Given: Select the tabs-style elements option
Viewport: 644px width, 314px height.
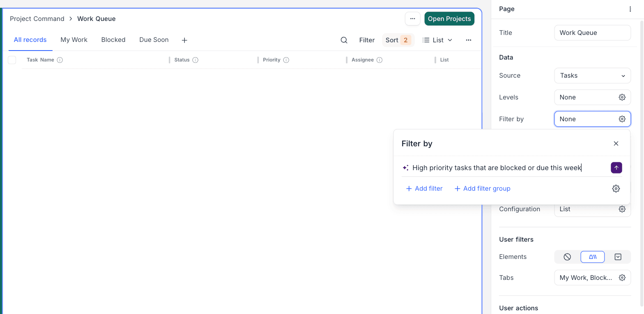Looking at the screenshot, I should [593, 257].
